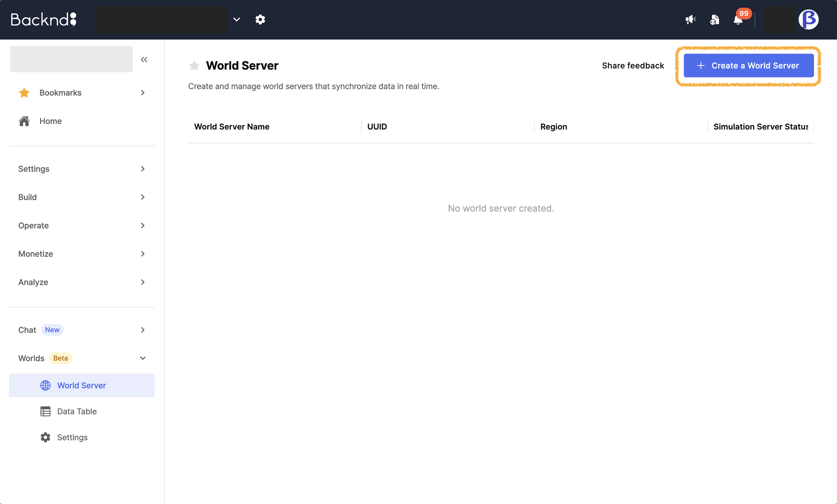Click the user avatar icon top right
The width and height of the screenshot is (837, 504).
809,19
